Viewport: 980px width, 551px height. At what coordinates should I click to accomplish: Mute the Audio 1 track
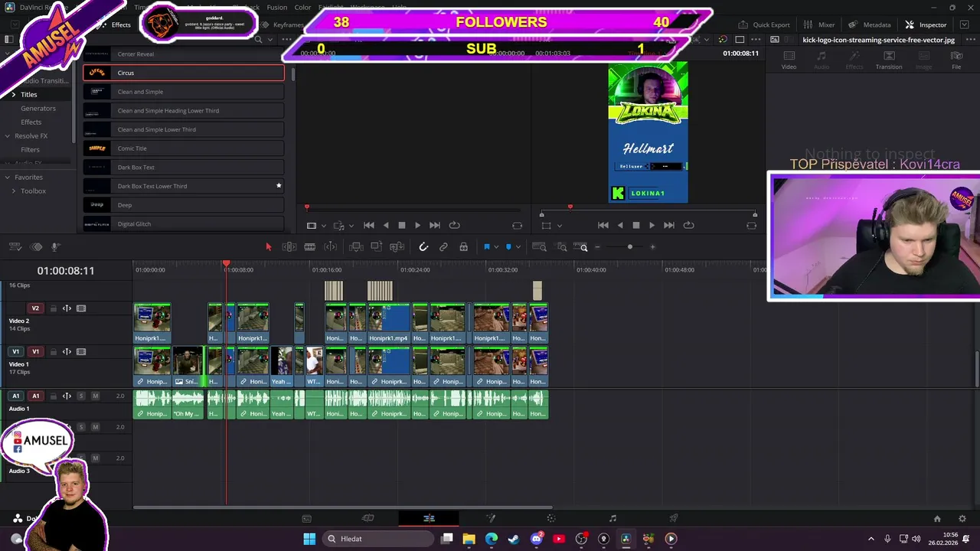[x=95, y=396]
